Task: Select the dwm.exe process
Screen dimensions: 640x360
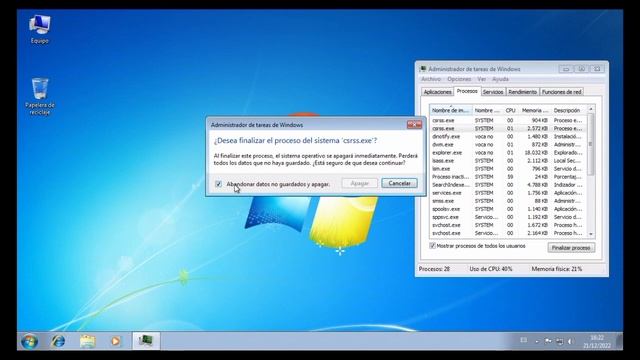Action: (508, 144)
